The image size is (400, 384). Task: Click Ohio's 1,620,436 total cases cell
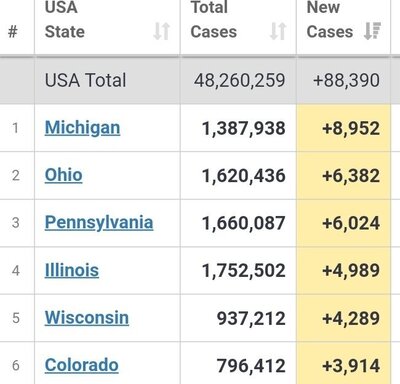click(238, 176)
